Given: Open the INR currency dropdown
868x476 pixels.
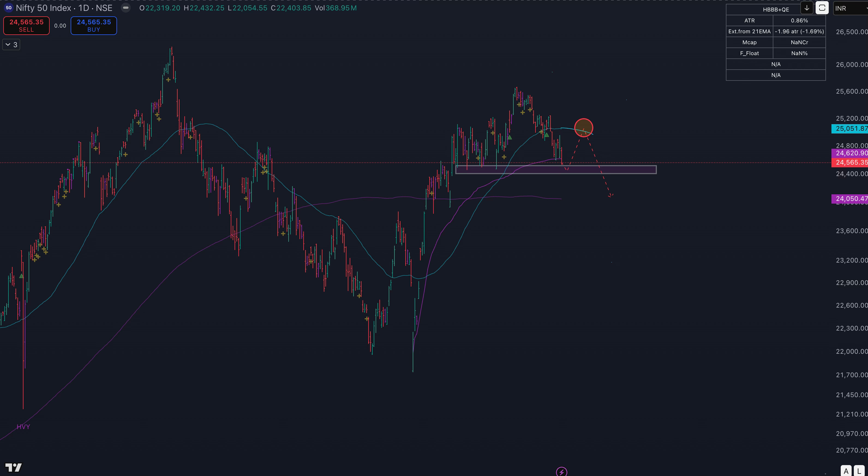Looking at the screenshot, I should [849, 8].
